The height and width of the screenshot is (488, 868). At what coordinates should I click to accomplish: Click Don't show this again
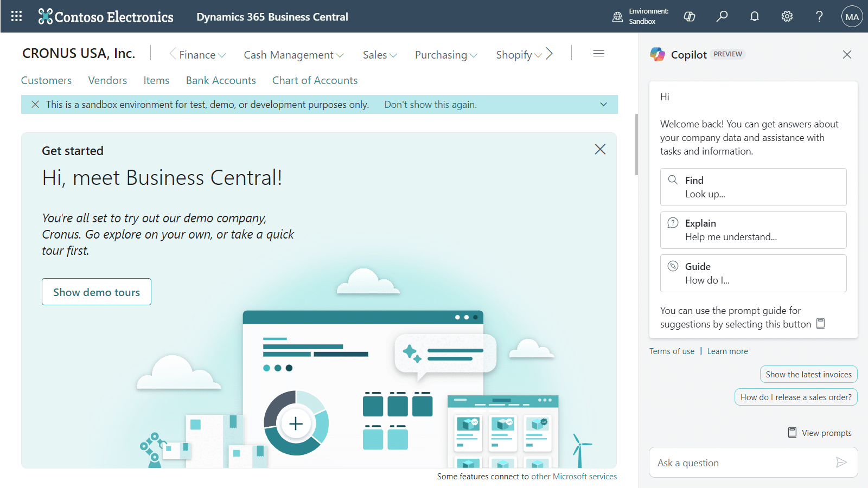point(431,105)
